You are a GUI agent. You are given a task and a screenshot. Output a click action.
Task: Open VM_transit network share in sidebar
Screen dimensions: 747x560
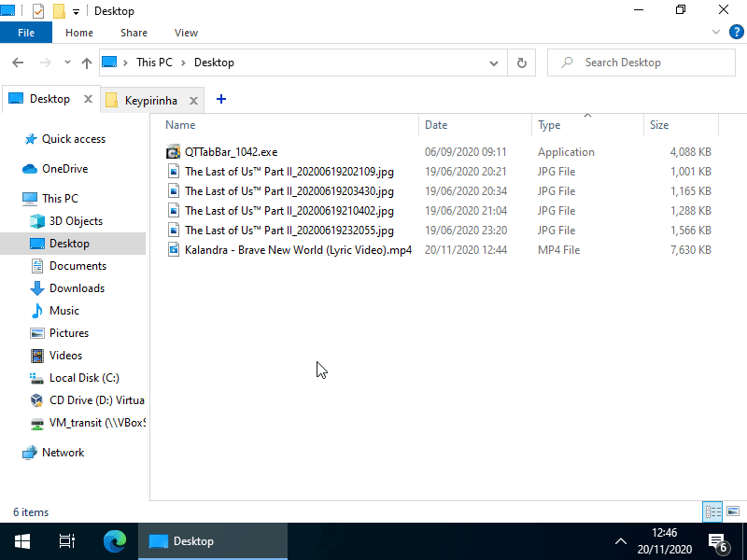coord(88,423)
